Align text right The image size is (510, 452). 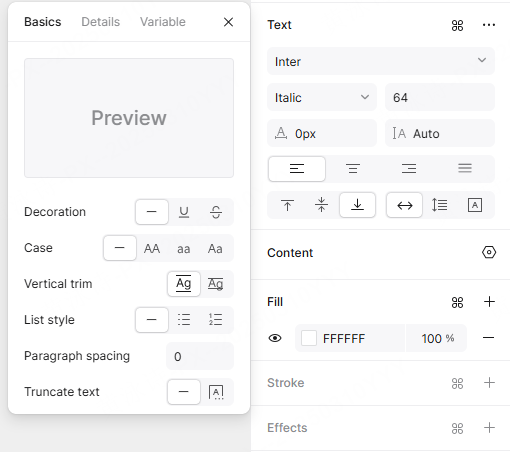(x=409, y=169)
